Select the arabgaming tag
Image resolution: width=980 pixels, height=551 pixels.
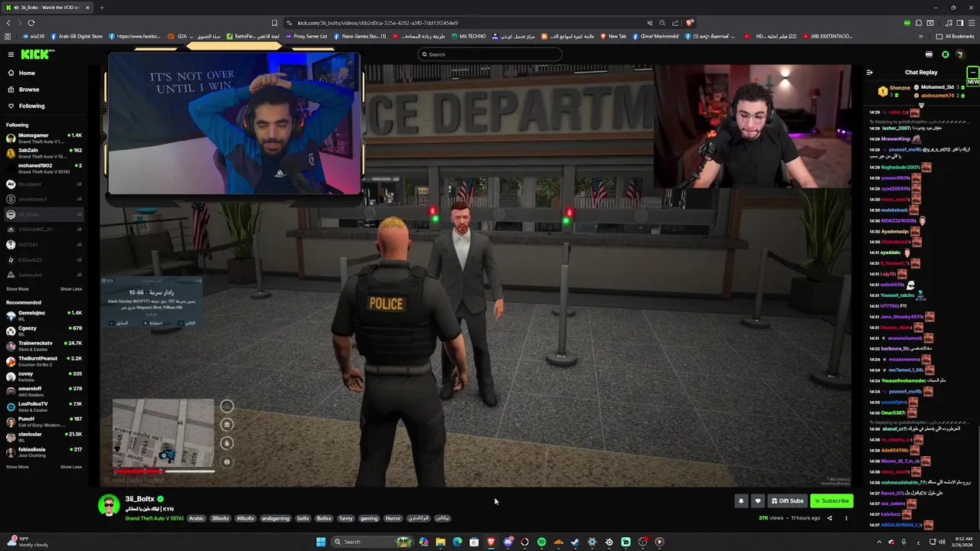tap(276, 518)
